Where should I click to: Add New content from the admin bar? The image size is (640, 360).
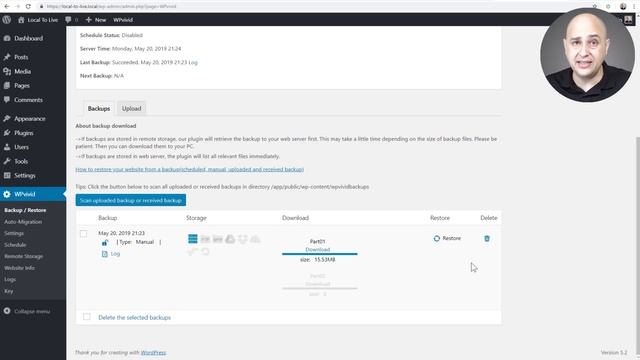pyautogui.click(x=96, y=20)
